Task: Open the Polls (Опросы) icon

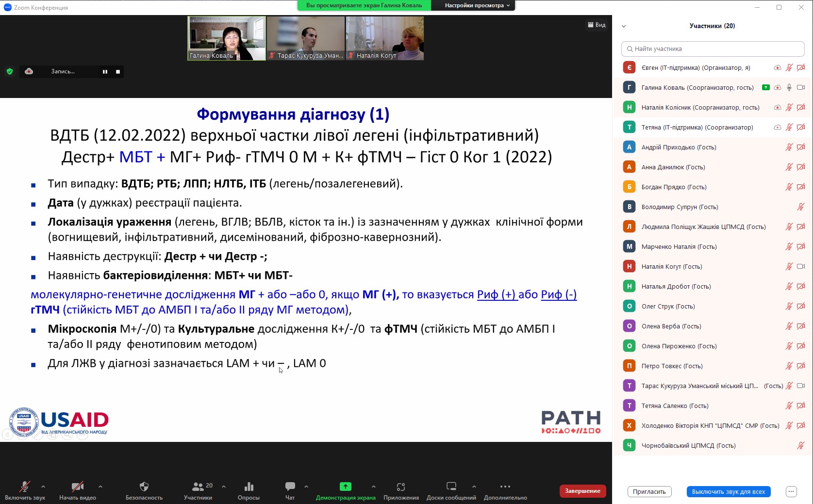Action: [249, 487]
